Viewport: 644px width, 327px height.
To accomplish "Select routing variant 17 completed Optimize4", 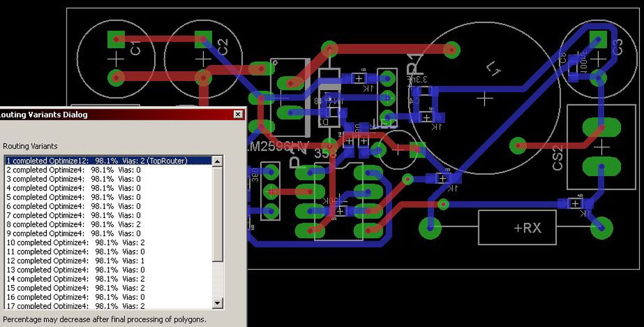I will point(108,305).
